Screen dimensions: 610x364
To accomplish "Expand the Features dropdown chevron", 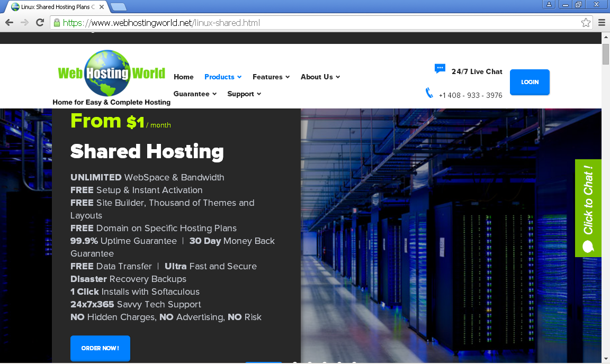I will (x=288, y=77).
